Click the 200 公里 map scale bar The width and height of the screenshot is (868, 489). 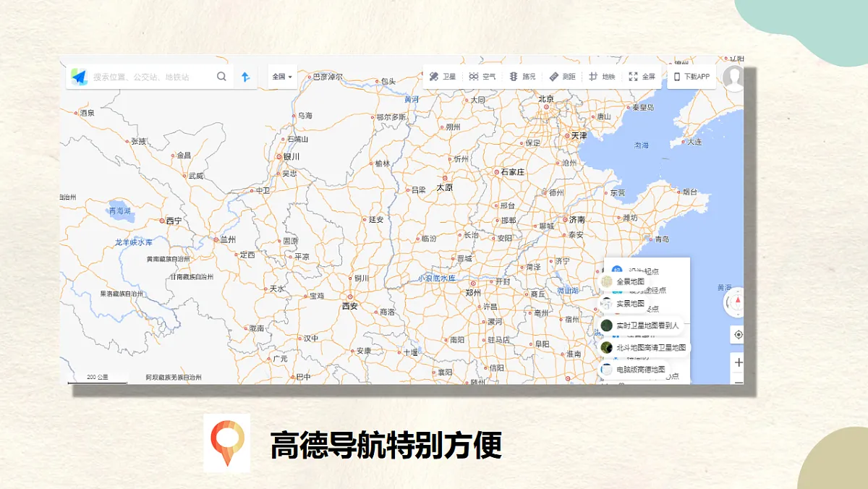pyautogui.click(x=98, y=379)
